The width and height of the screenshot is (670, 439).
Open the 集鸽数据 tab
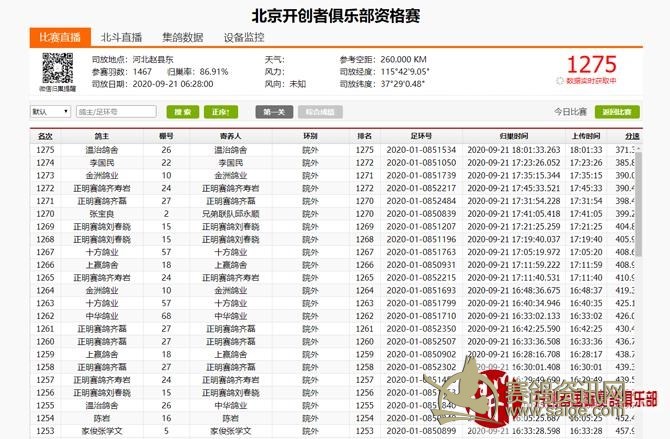coord(183,37)
